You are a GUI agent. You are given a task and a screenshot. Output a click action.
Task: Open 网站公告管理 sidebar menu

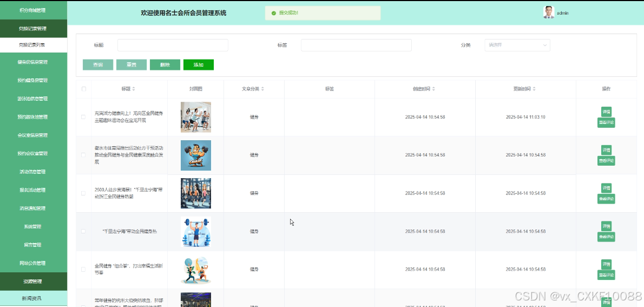pos(33,263)
